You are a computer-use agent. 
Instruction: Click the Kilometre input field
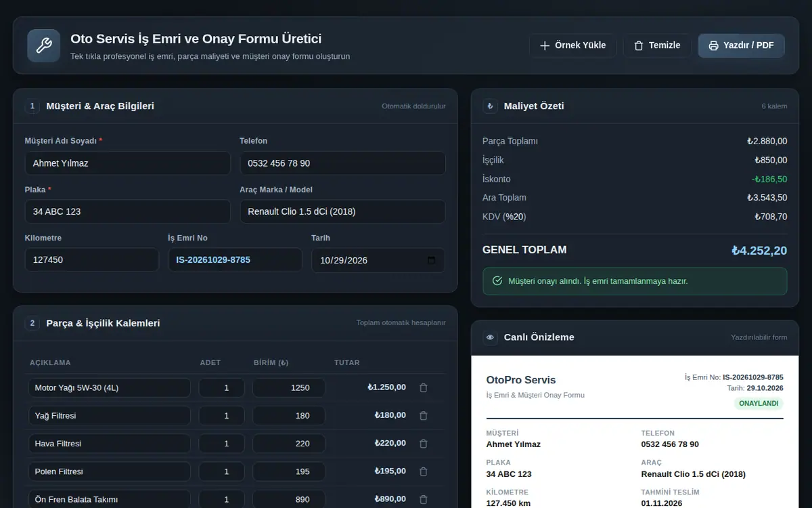(x=92, y=260)
